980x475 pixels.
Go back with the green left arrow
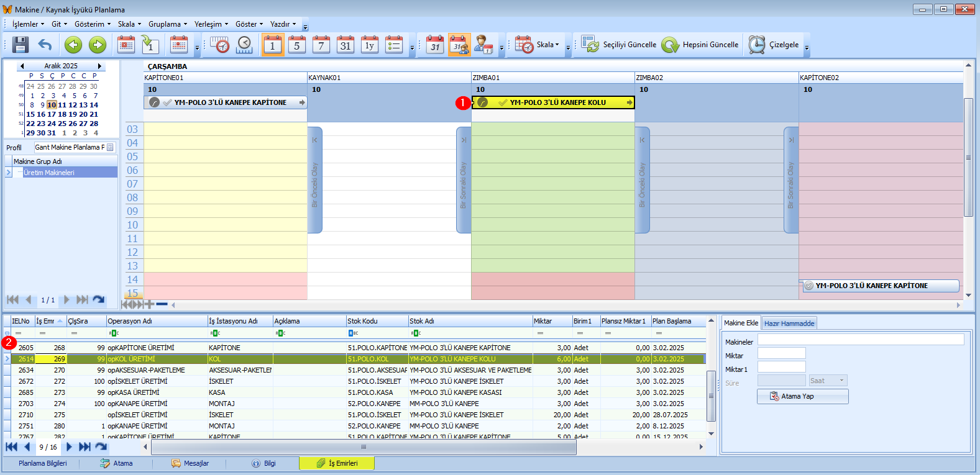pyautogui.click(x=73, y=45)
